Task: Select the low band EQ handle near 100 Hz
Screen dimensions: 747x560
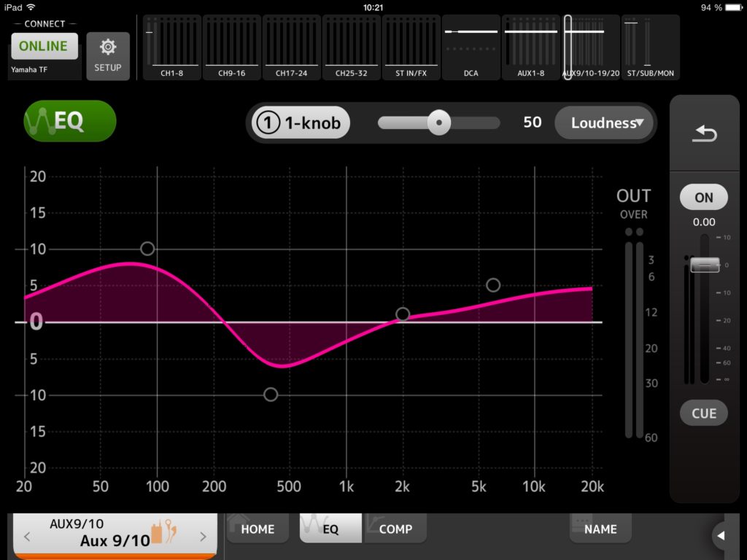Action: coord(147,249)
